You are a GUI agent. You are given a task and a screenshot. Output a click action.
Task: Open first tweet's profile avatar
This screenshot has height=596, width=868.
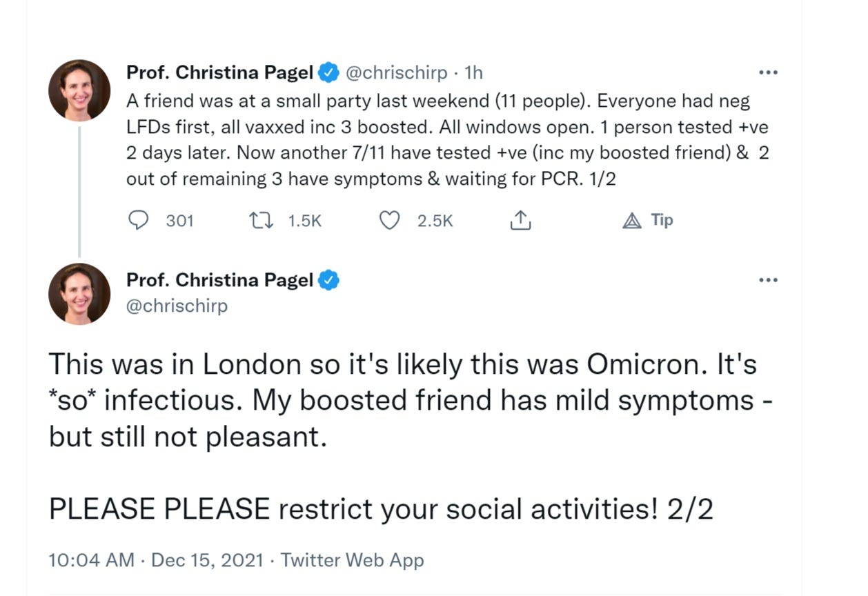pos(79,90)
